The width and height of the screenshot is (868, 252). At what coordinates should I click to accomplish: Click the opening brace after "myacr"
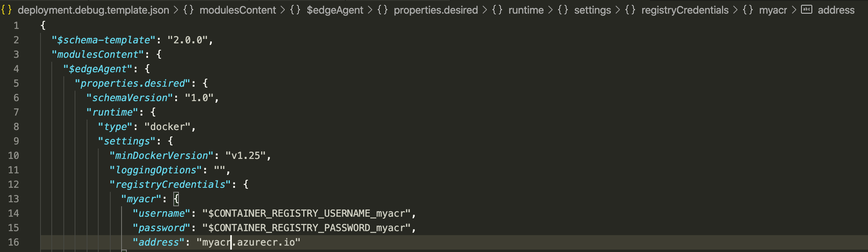pyautogui.click(x=176, y=199)
